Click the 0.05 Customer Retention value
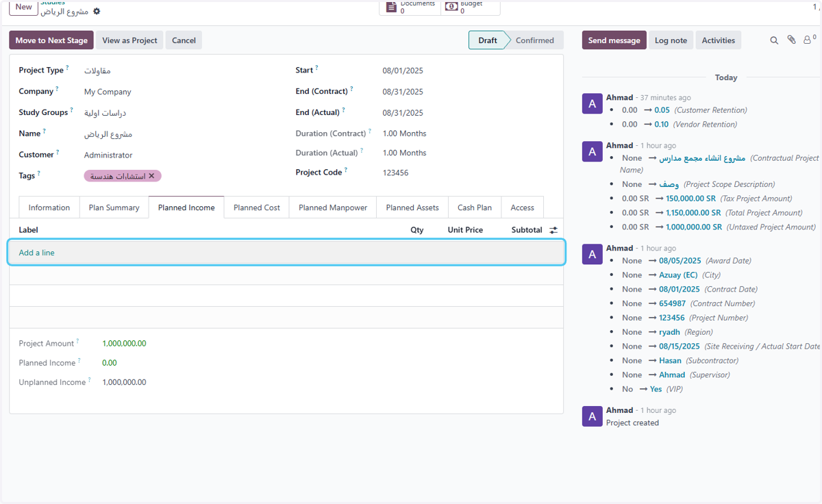The width and height of the screenshot is (822, 504). point(662,110)
